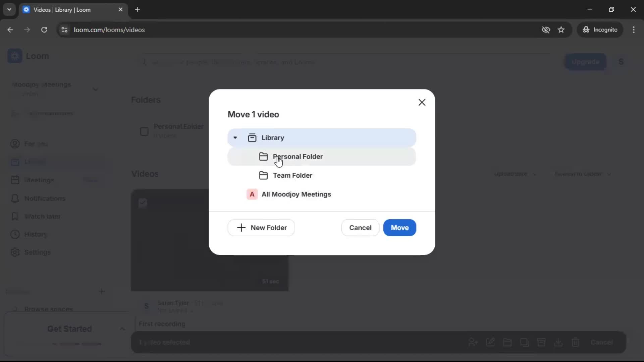Click the rename pencil icon in bottom action bar
This screenshot has height=362, width=644.
491,342
